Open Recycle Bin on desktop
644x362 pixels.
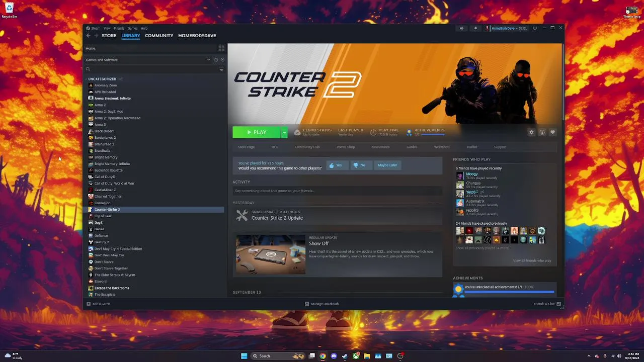pos(9,10)
